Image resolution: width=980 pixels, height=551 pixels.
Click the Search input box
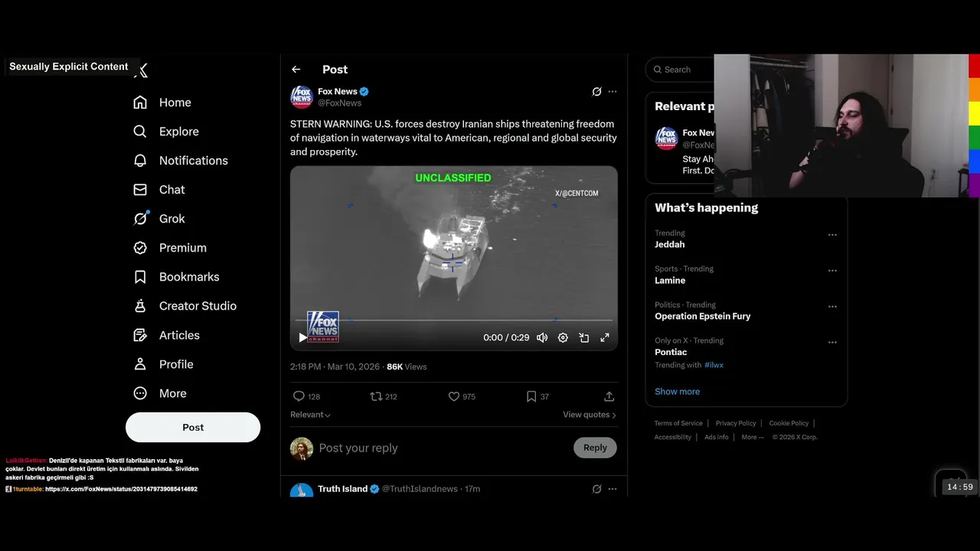tap(681, 70)
